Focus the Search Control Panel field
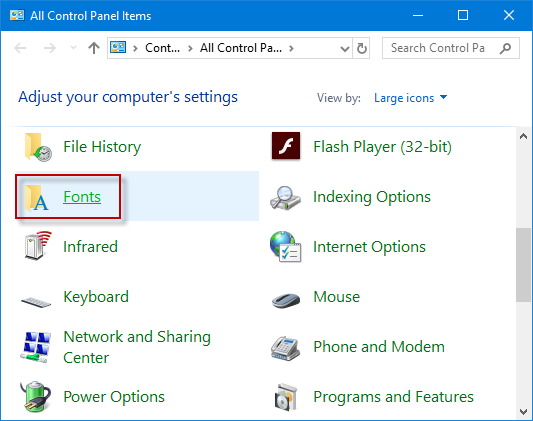 point(450,48)
